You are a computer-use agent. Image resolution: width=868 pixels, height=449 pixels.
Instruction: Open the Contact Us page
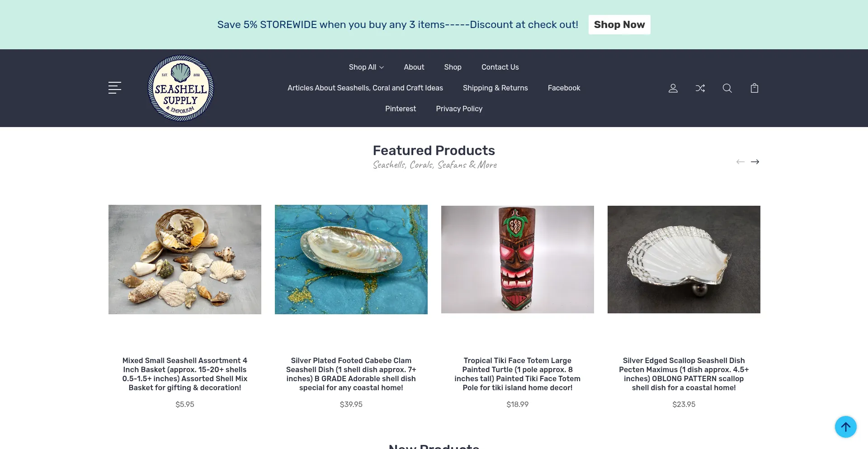[500, 67]
